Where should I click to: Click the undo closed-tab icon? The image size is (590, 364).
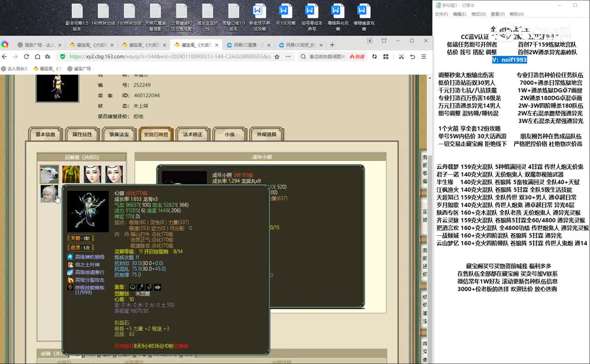coord(413,57)
